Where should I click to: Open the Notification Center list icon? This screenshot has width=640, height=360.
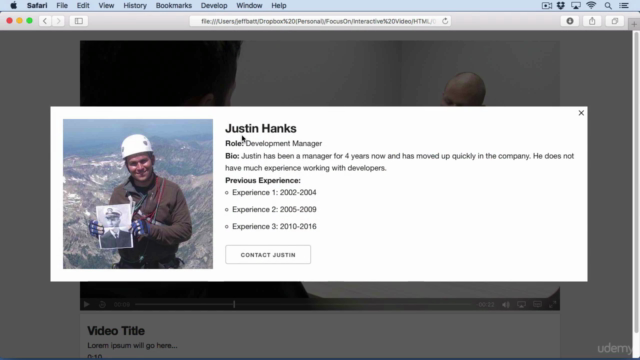(x=624, y=5)
